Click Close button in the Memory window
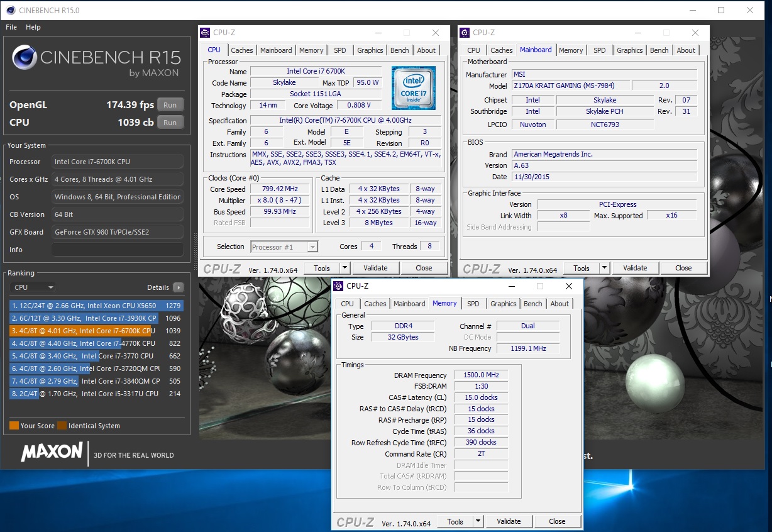 [557, 521]
